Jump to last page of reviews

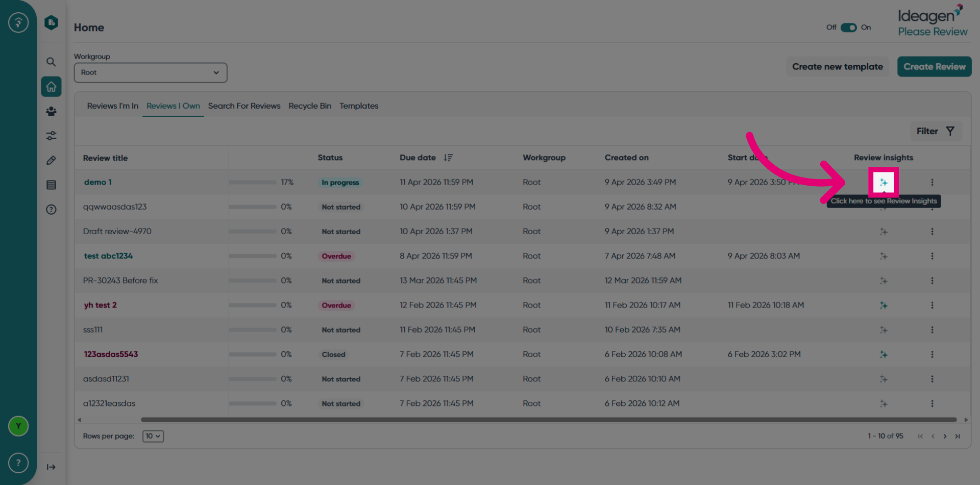pos(958,436)
